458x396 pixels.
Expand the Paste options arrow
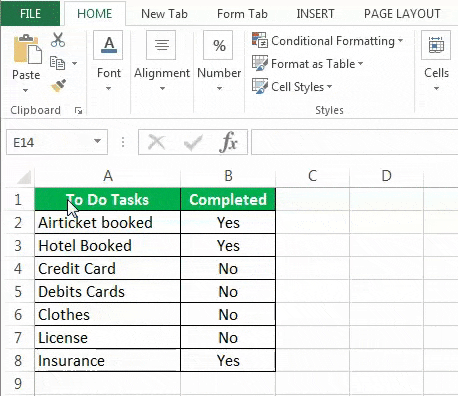pyautogui.click(x=25, y=90)
